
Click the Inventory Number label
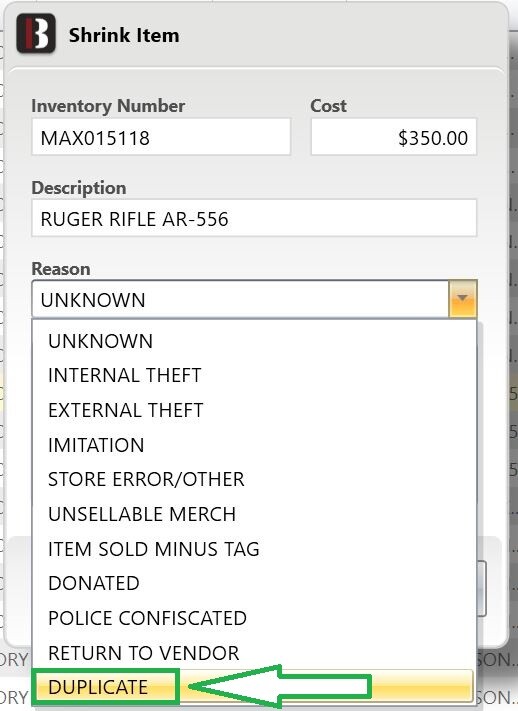108,106
